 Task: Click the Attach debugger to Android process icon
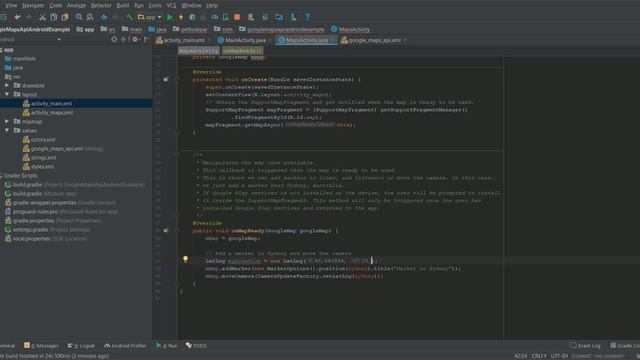225,17
